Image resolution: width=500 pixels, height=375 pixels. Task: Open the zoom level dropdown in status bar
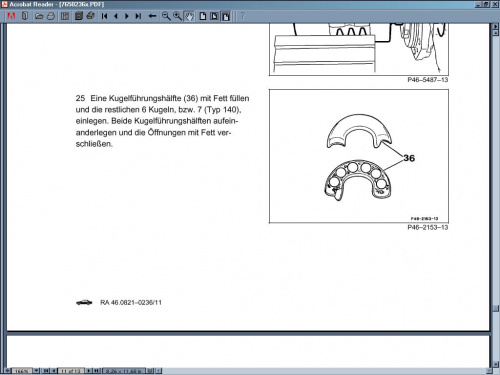pos(36,371)
